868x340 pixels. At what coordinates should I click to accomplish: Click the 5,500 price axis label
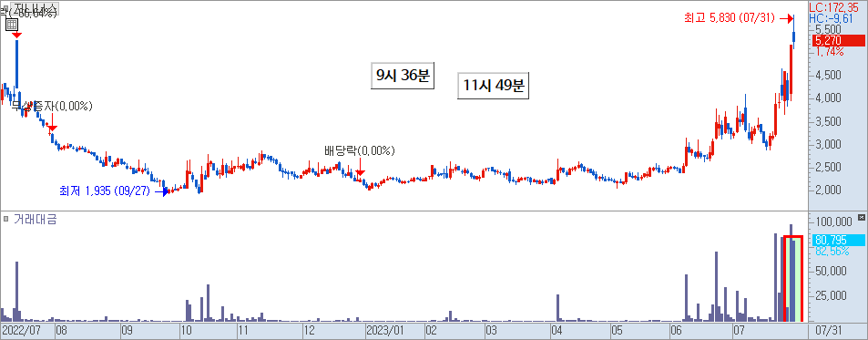point(829,29)
